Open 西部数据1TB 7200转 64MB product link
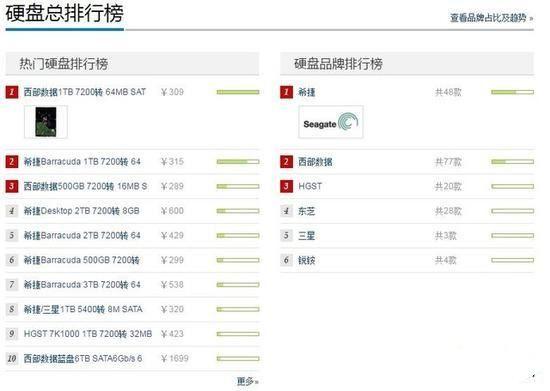This screenshot has height=391, width=550. pos(85,92)
